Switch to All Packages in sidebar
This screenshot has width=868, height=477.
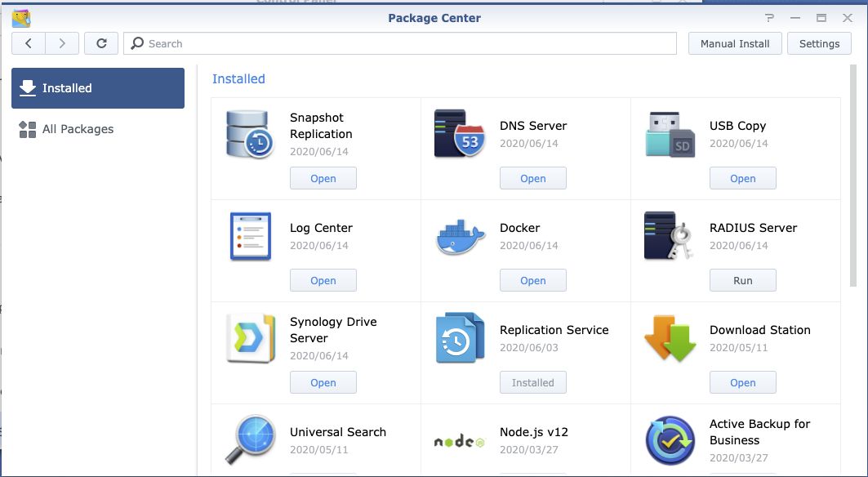pyautogui.click(x=98, y=129)
